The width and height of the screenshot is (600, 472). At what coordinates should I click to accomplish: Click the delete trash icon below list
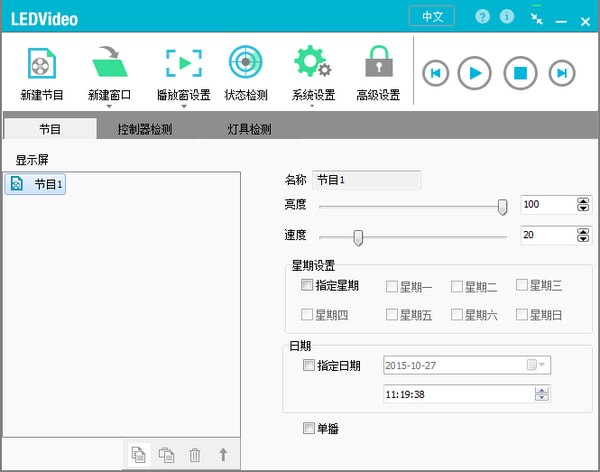tap(195, 455)
